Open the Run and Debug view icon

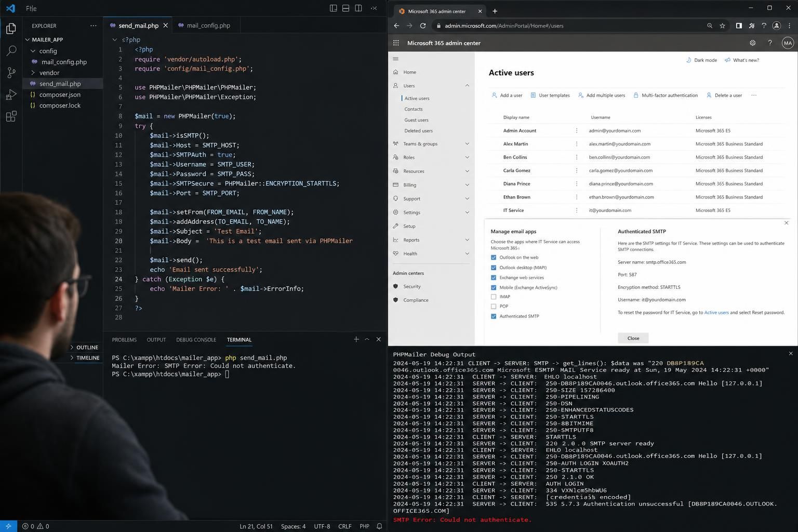[x=11, y=95]
